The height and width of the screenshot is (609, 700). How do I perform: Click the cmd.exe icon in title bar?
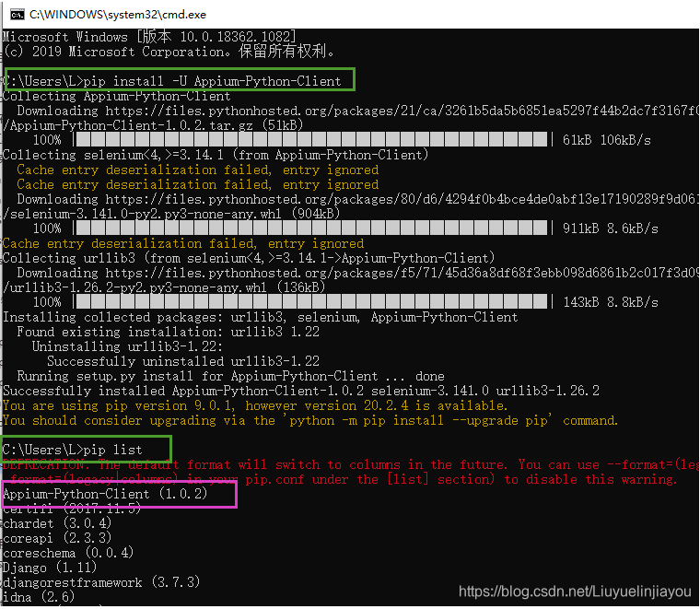(17, 15)
